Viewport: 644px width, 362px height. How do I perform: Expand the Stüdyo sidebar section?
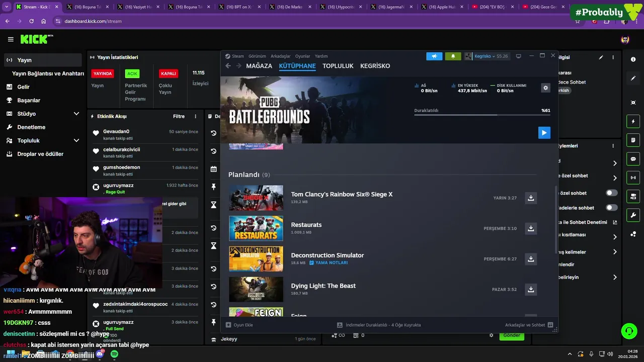tap(76, 114)
